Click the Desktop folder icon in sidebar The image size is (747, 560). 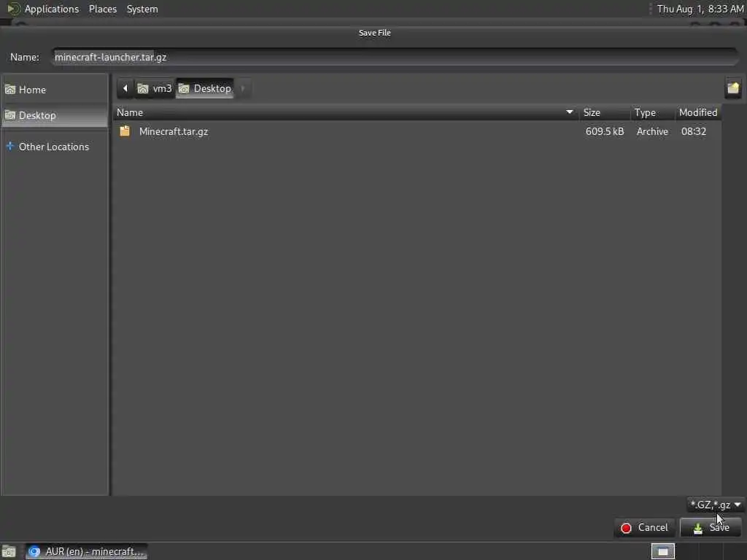click(x=10, y=115)
